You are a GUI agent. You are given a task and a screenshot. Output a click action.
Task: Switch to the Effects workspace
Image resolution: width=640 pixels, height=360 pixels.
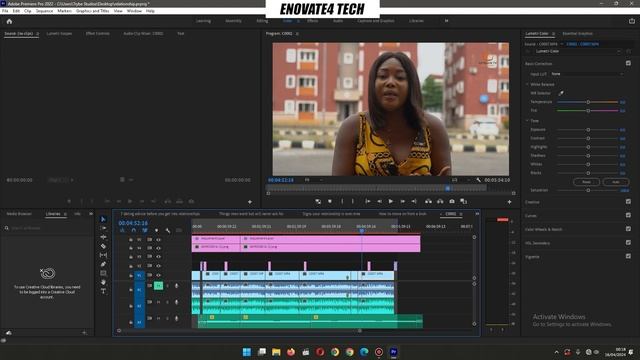tap(313, 21)
